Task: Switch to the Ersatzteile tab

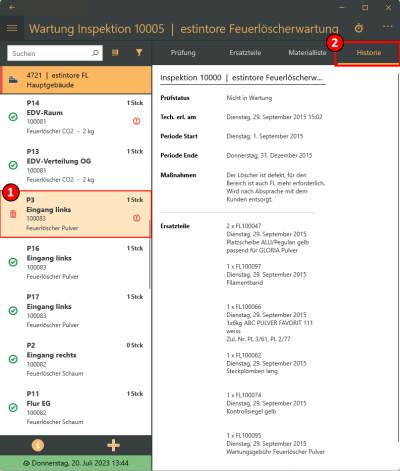Action: [x=245, y=53]
